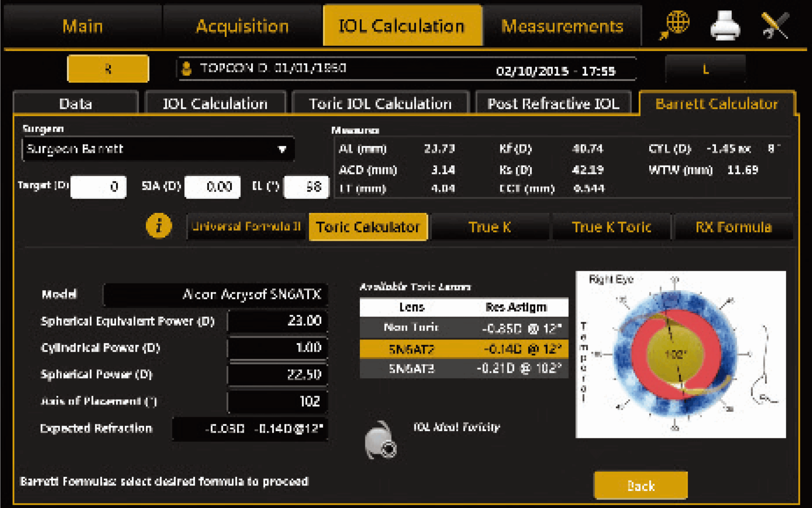Click the patient person icon

187,69
